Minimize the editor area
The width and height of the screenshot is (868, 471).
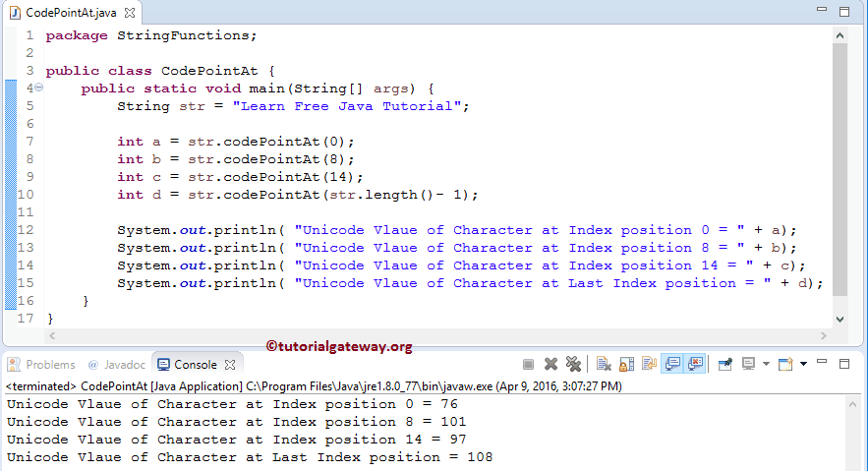tap(822, 10)
